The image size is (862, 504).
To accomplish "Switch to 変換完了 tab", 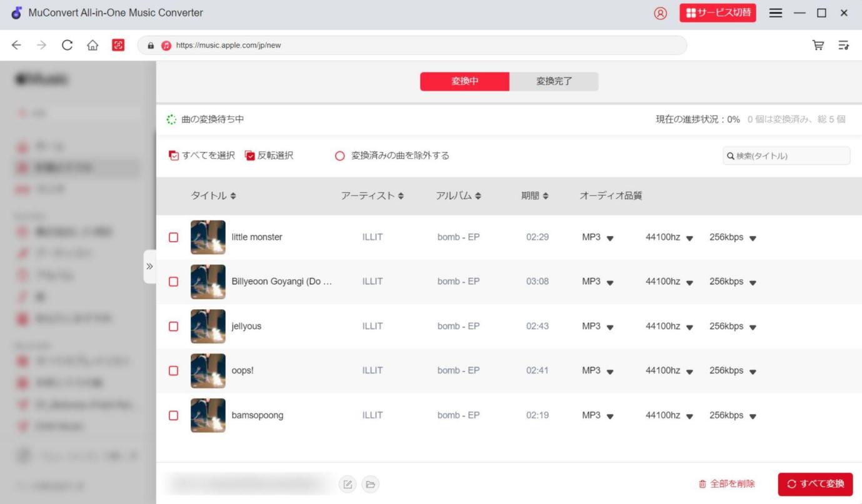I will point(554,81).
